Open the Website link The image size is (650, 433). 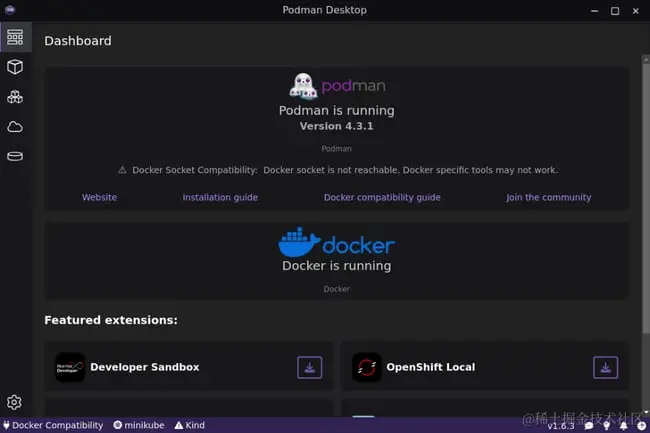click(x=99, y=197)
